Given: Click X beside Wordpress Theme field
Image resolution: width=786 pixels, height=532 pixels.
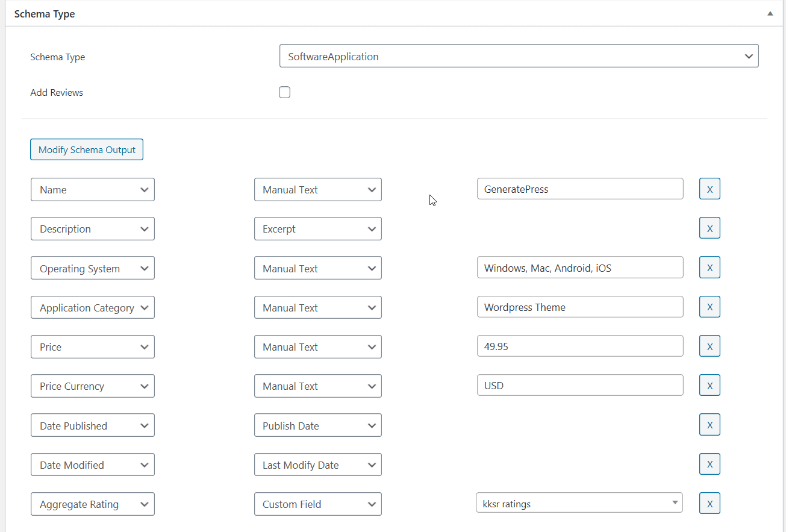Looking at the screenshot, I should tap(710, 307).
